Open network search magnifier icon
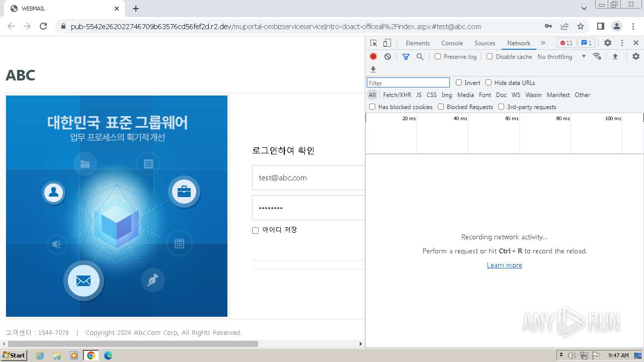This screenshot has width=644, height=362. [x=420, y=56]
